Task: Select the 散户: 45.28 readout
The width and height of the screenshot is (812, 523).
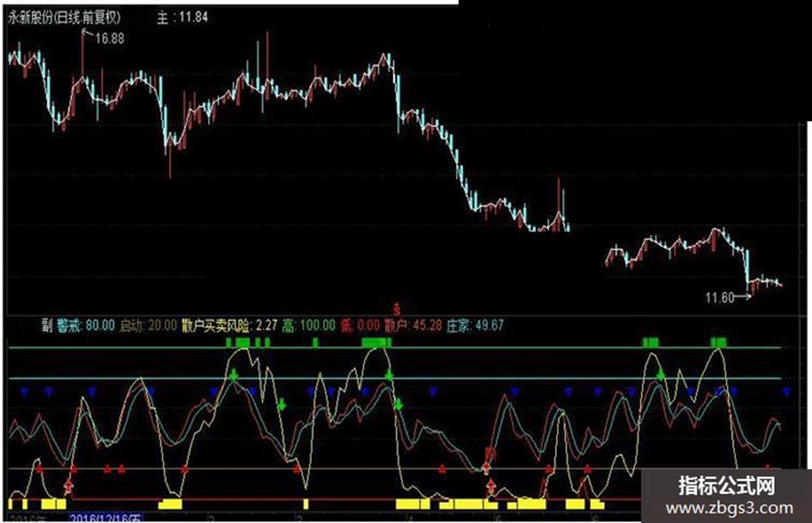Action: coord(413,325)
